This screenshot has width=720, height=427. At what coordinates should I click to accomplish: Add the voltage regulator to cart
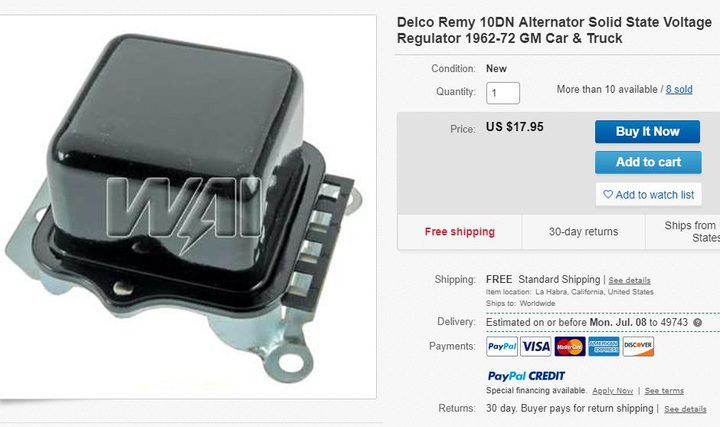(648, 163)
